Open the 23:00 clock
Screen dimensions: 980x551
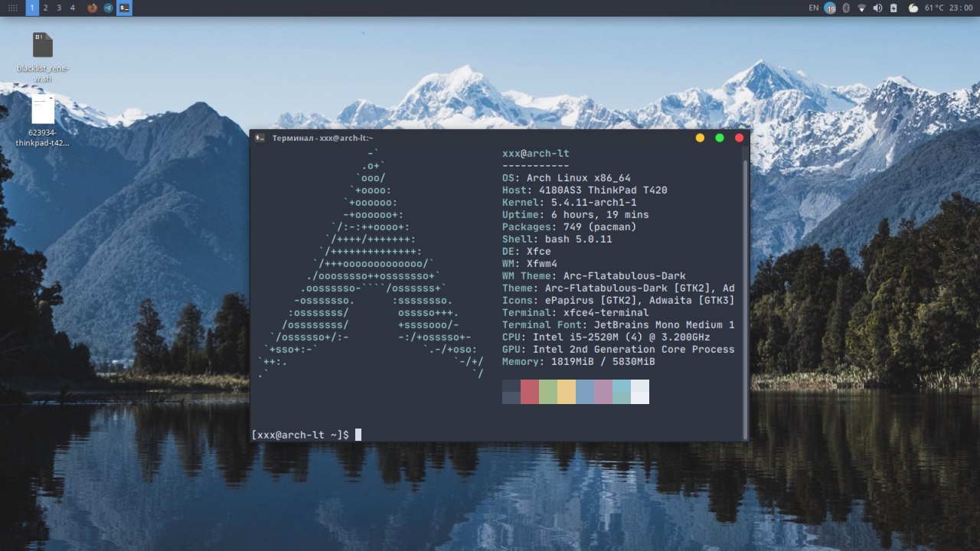(960, 8)
